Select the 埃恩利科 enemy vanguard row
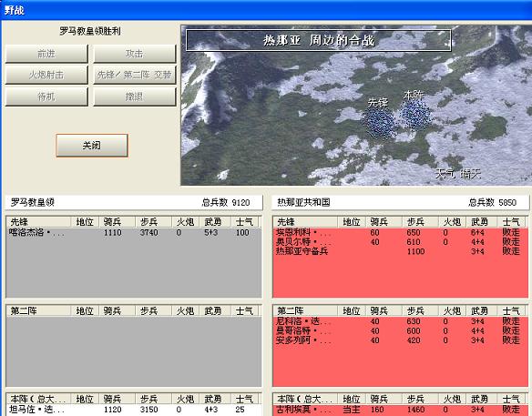Viewport: 532px width, 416px height. pos(400,233)
